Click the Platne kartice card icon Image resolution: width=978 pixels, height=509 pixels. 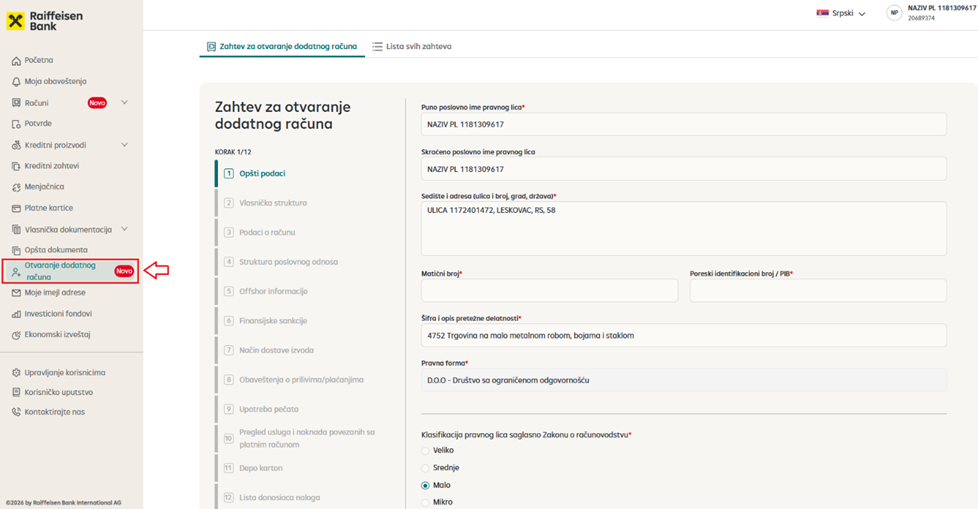16,208
